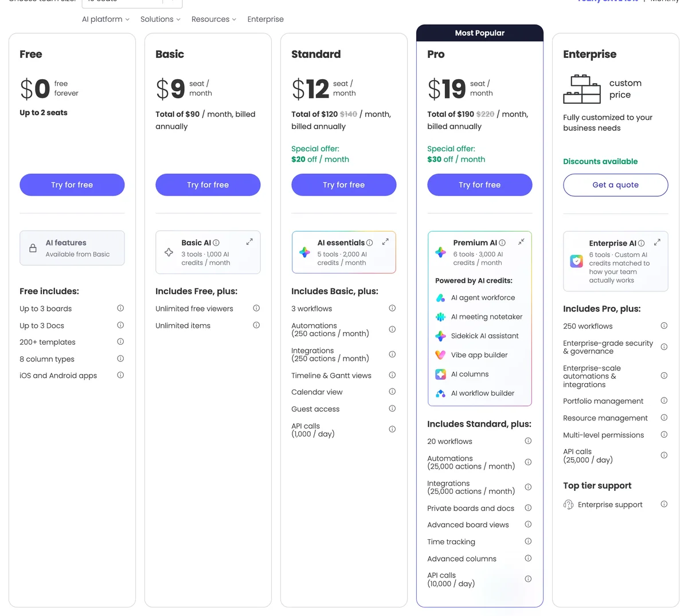Open the Solutions dropdown menu
The image size is (688, 616).
click(x=160, y=19)
